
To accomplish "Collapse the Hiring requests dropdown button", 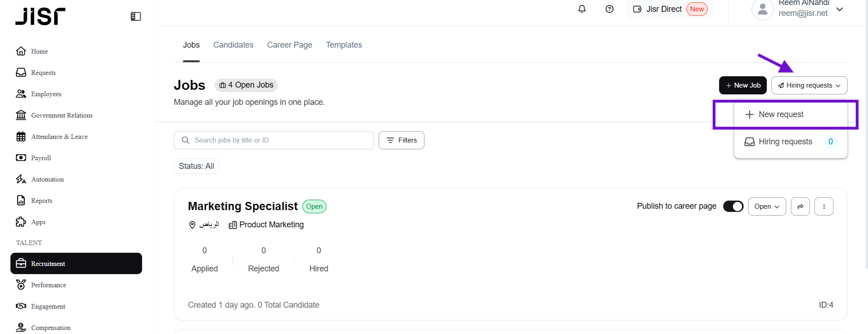I will click(x=809, y=85).
